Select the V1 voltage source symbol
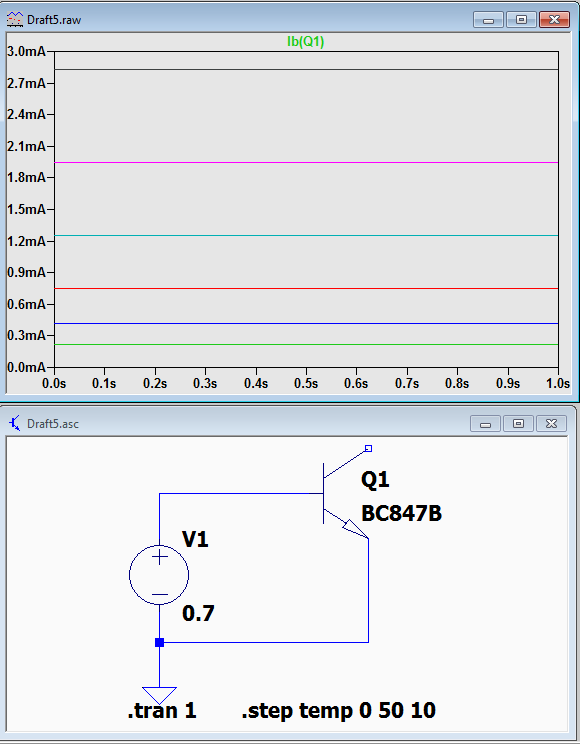 [159, 575]
